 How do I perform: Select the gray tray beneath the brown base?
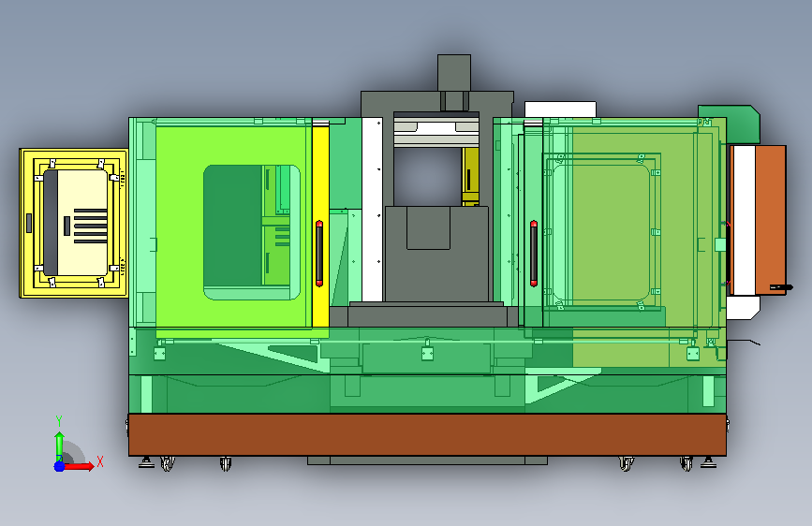[427, 460]
